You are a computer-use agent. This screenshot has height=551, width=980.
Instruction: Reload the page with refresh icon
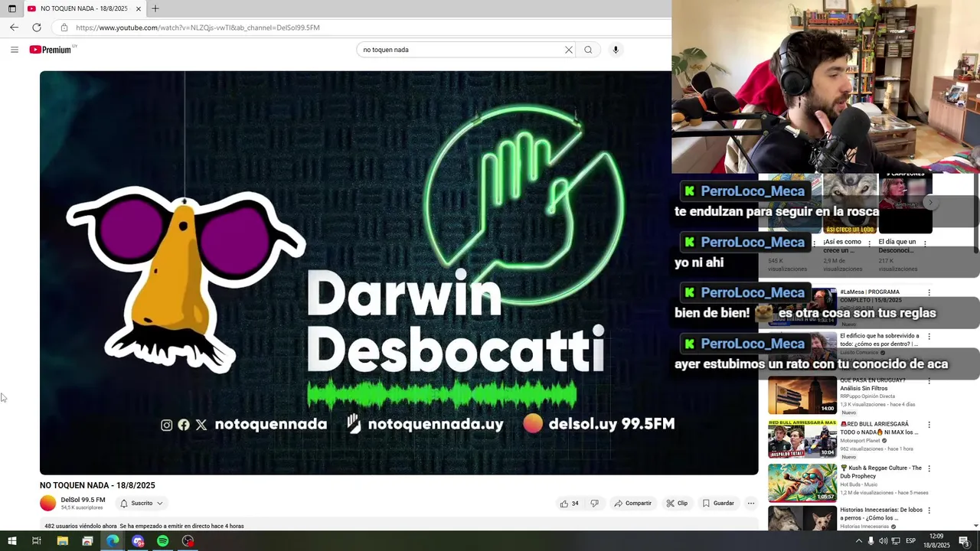tap(36, 28)
